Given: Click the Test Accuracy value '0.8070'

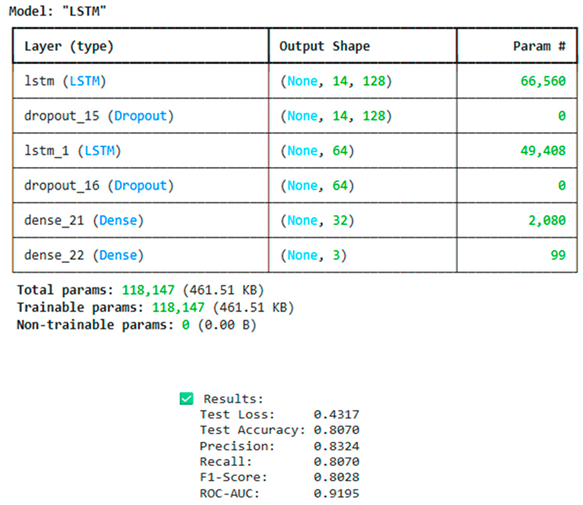Looking at the screenshot, I should point(336,430).
